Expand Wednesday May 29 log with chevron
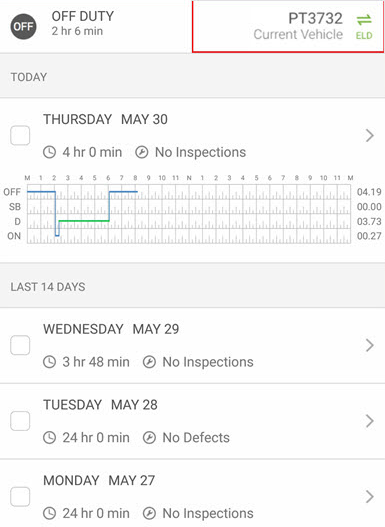385x527 pixels. tap(370, 345)
